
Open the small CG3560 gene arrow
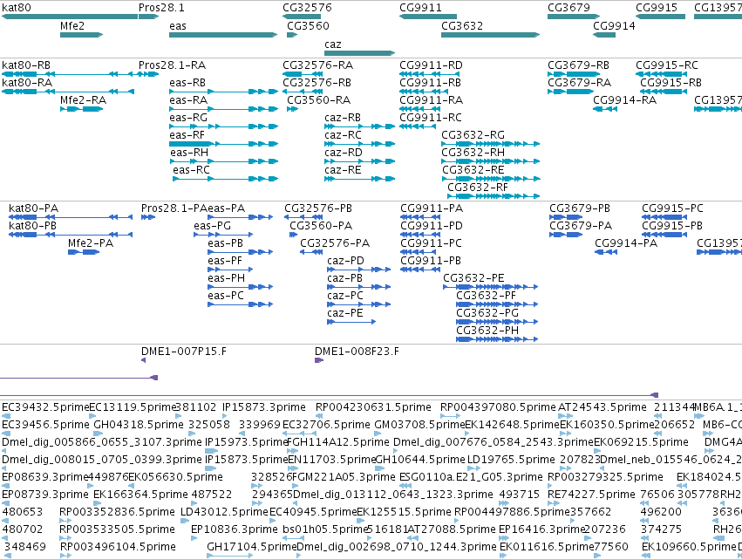click(x=292, y=35)
